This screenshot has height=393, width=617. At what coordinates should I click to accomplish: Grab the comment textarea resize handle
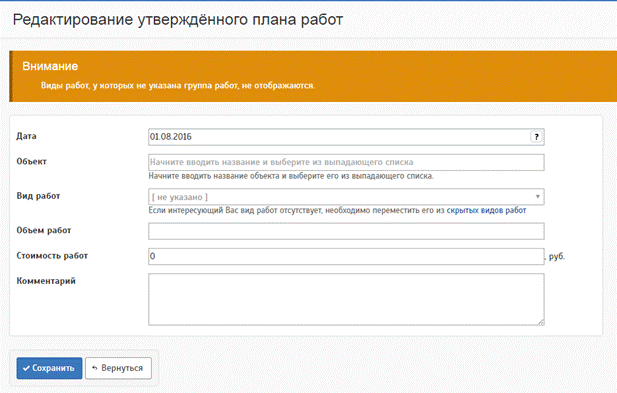(541, 322)
